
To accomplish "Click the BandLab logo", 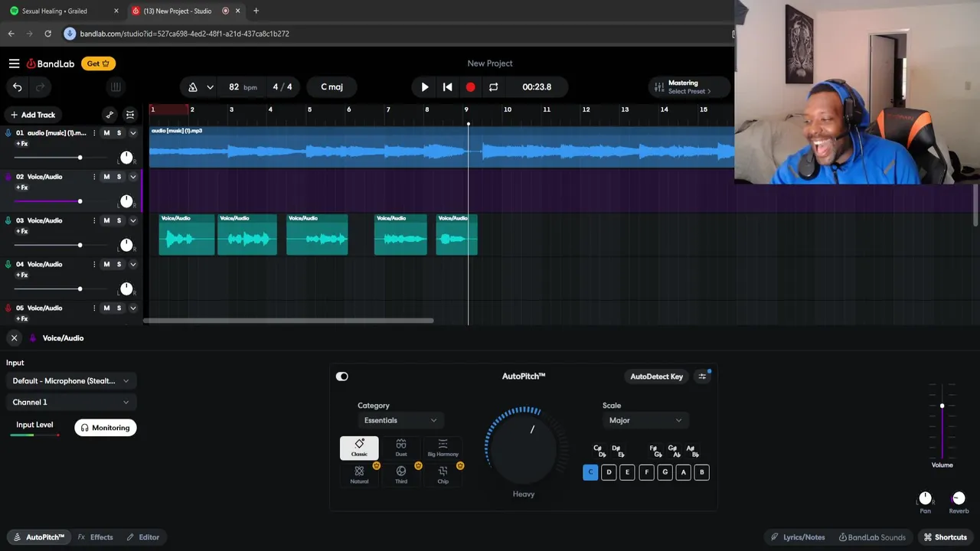I will tap(51, 64).
